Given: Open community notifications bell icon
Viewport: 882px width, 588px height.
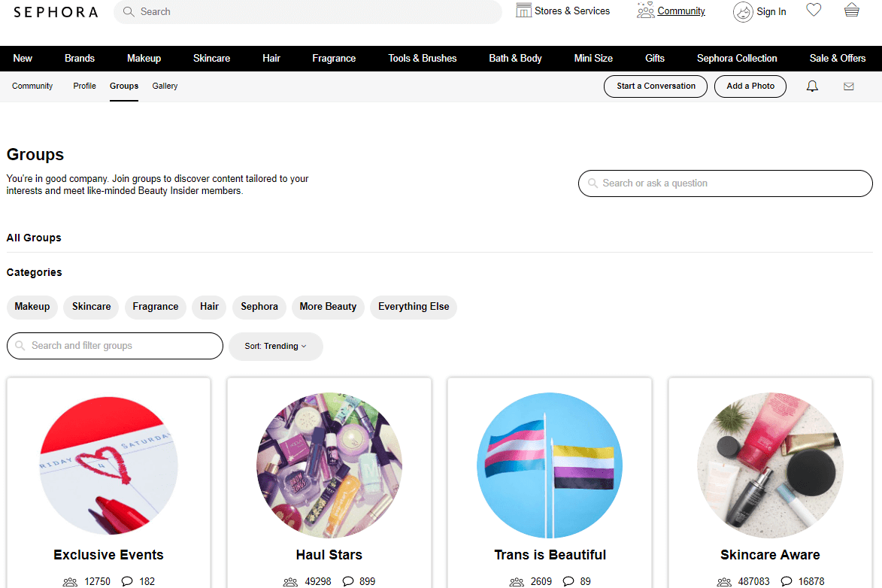Looking at the screenshot, I should pyautogui.click(x=812, y=86).
